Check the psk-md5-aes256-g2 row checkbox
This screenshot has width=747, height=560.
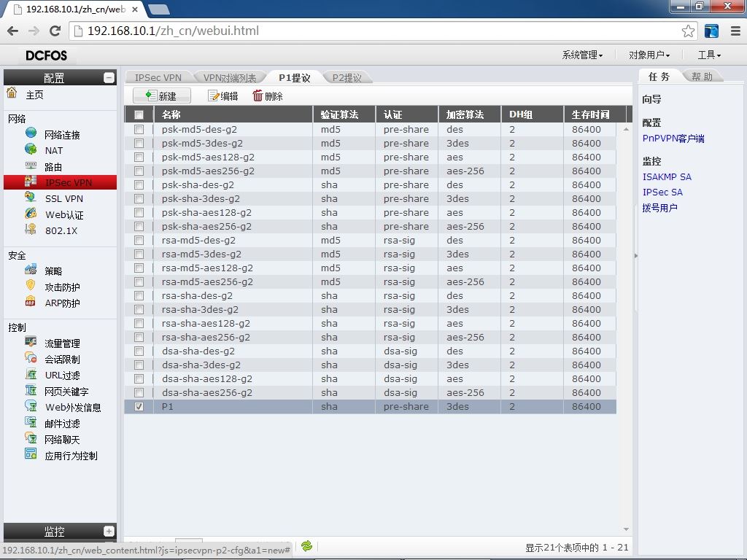pyautogui.click(x=139, y=171)
